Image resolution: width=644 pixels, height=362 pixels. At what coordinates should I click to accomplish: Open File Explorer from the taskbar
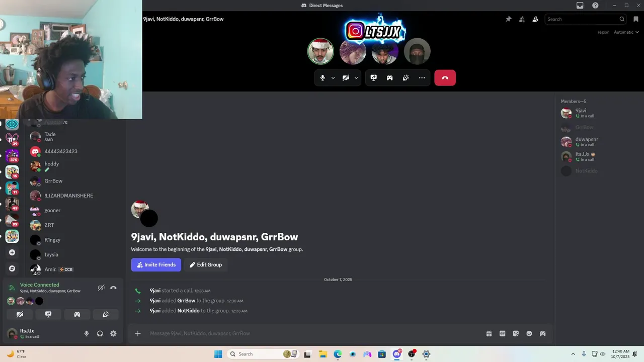point(323,354)
